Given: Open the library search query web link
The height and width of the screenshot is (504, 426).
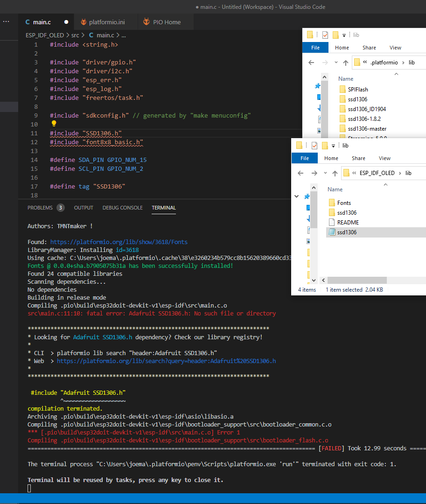Looking at the screenshot, I should point(166,361).
